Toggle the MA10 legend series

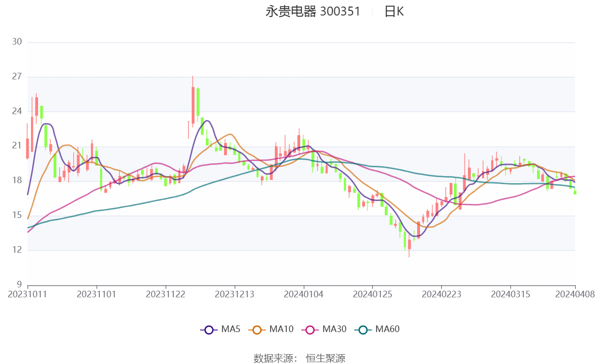tap(271, 329)
